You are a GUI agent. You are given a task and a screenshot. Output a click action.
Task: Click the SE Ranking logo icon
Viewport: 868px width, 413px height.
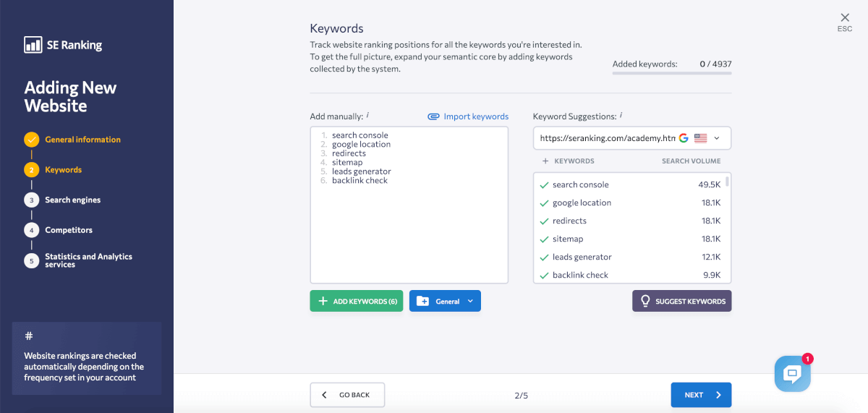tap(33, 45)
